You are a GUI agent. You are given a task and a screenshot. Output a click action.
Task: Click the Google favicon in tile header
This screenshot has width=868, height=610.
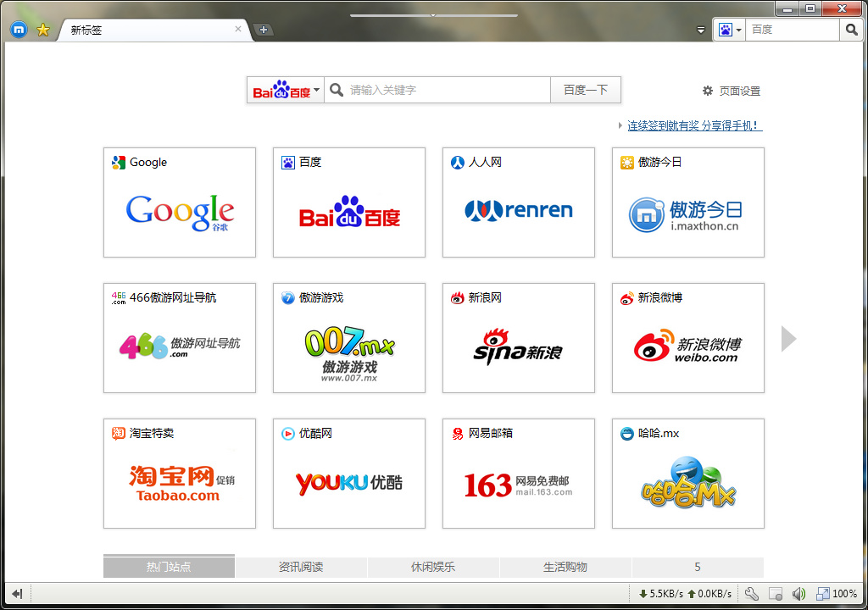point(119,162)
